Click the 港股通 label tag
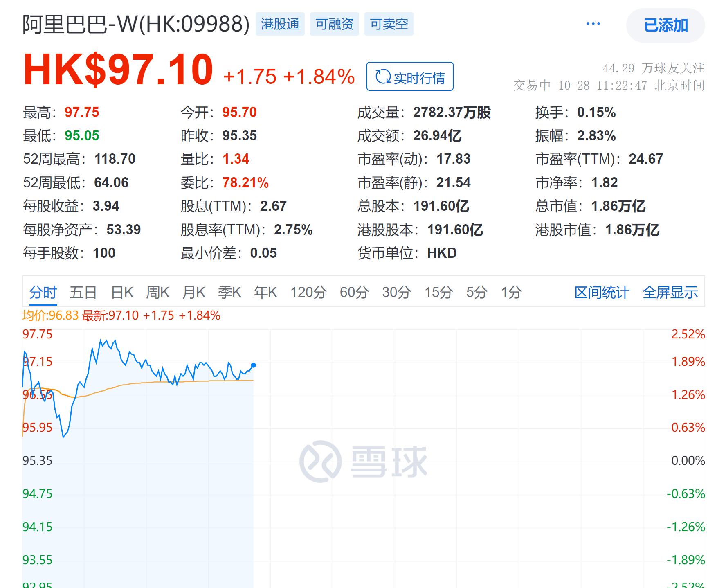 281,24
